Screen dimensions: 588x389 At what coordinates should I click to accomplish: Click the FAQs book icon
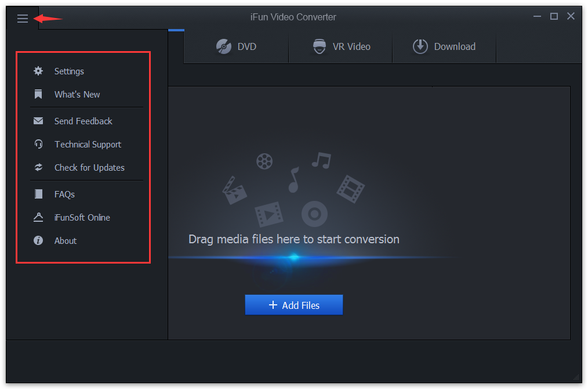tap(38, 194)
